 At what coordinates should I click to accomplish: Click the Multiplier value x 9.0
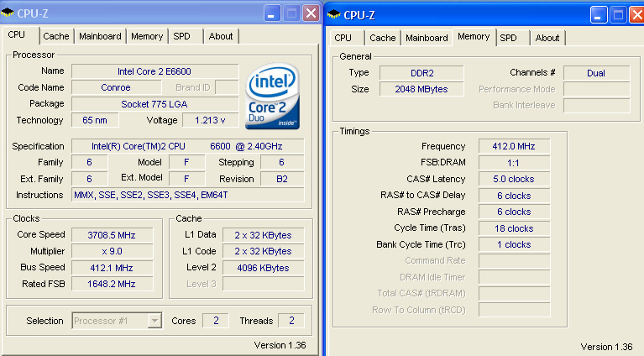pos(112,251)
